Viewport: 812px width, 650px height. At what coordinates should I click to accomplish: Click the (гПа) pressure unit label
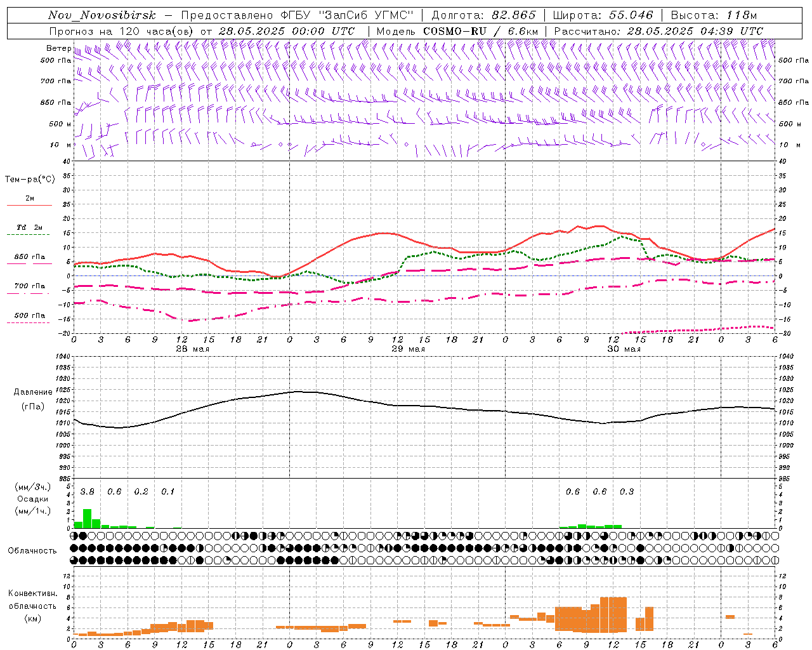click(x=33, y=407)
